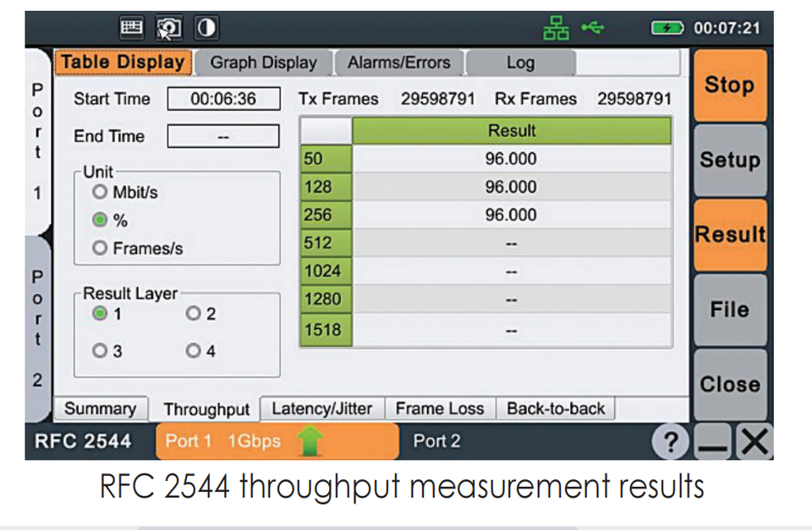Open the Log tab
The height and width of the screenshot is (530, 812).
(520, 63)
